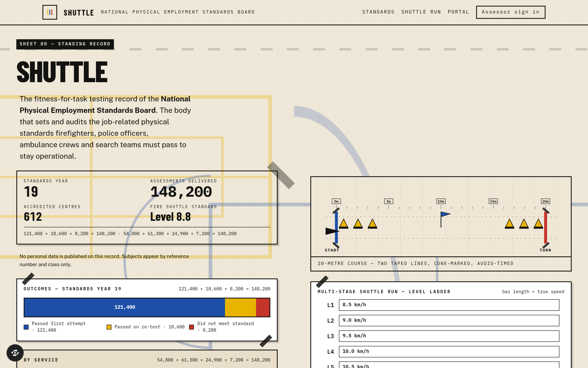Image resolution: width=588 pixels, height=368 pixels.
Task: Click the first yellow cone after start
Action: [x=344, y=224]
